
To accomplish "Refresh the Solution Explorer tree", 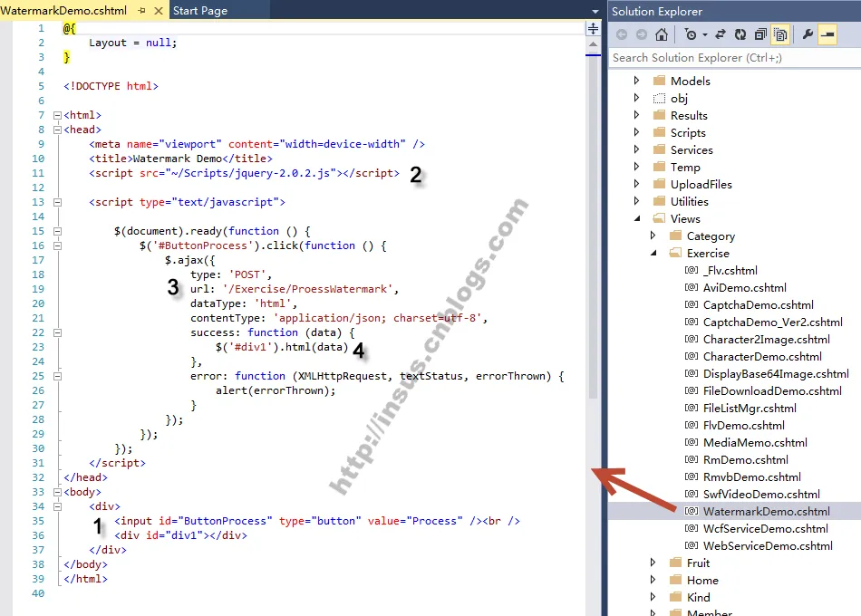I will 740,34.
